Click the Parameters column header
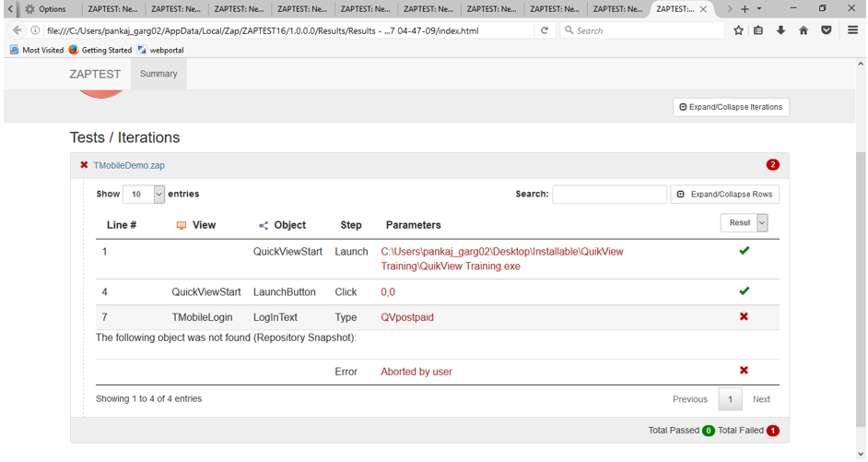The image size is (868, 462). tap(413, 225)
